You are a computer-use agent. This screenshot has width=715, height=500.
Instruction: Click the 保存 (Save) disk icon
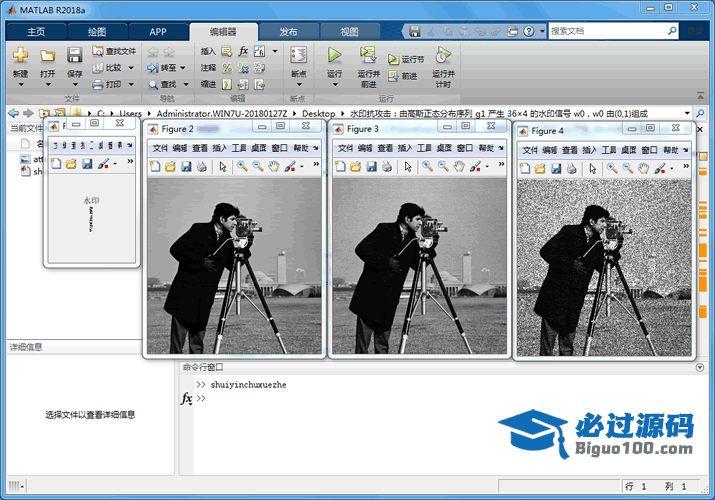pyautogui.click(x=74, y=55)
